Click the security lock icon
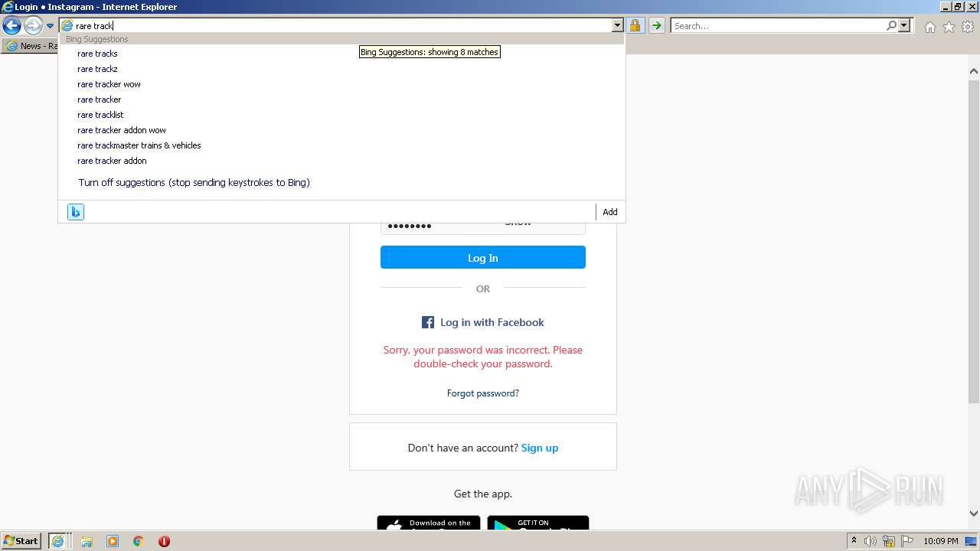The width and height of the screenshot is (980, 551). (x=635, y=25)
